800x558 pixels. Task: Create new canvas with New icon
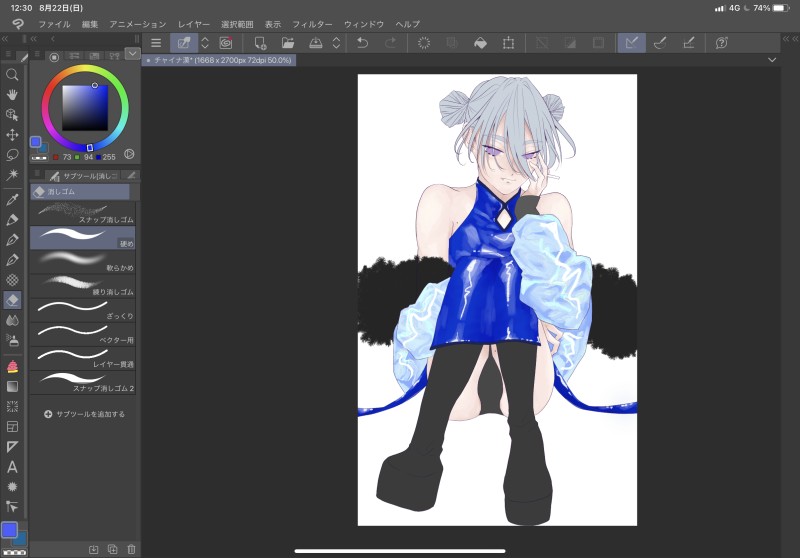coord(260,43)
